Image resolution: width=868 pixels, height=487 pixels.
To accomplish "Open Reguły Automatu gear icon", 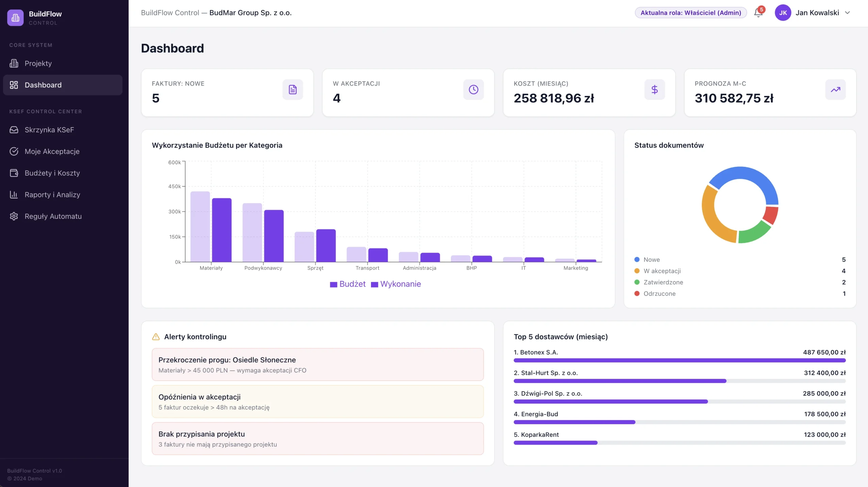I will (14, 216).
